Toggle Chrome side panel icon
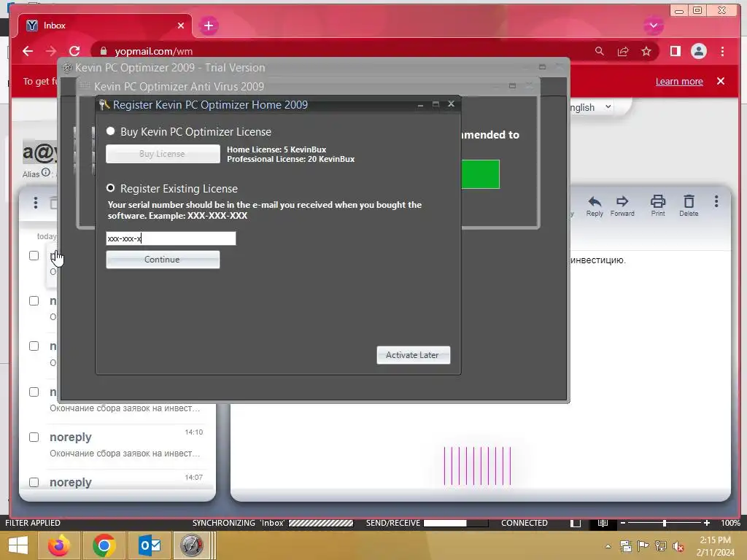 coord(675,51)
